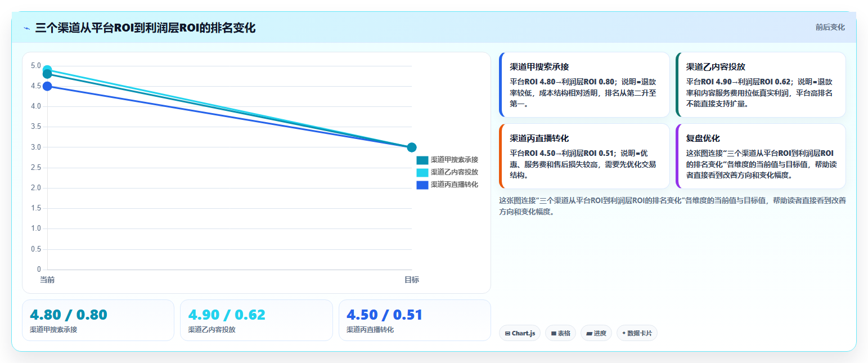This screenshot has height=363, width=868.
Task: Toggle 渠道甲搜索承接 series in the chart legend
Action: coord(447,160)
